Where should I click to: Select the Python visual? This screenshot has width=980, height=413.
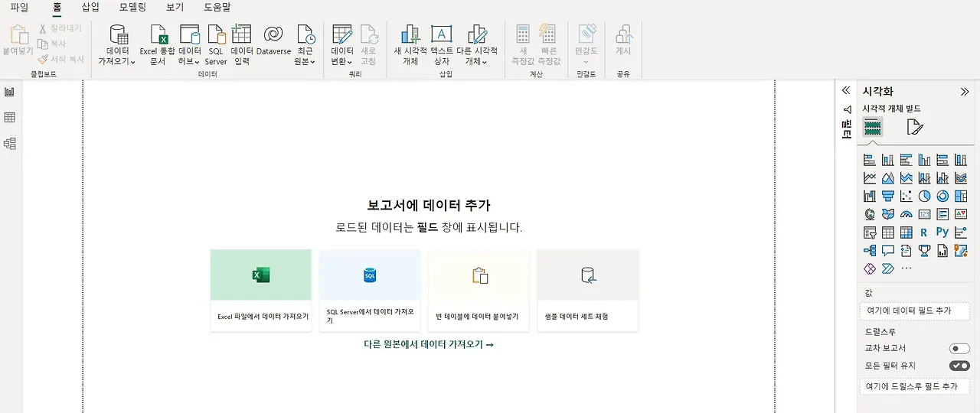coord(942,233)
